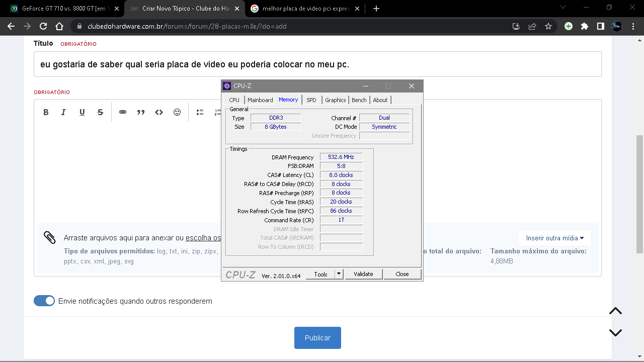644x362 pixels.
Task: Expand the CPU-Z Tools dropdown arrow
Action: pos(339,274)
